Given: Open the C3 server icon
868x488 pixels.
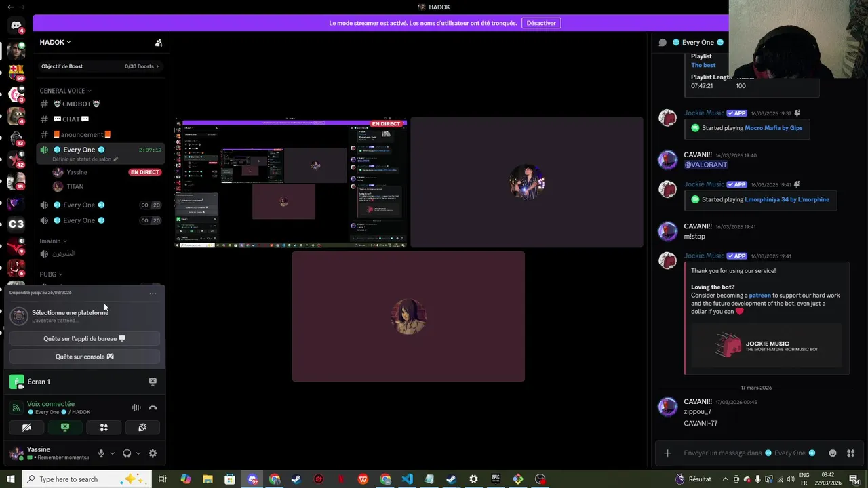Looking at the screenshot, I should (16, 224).
